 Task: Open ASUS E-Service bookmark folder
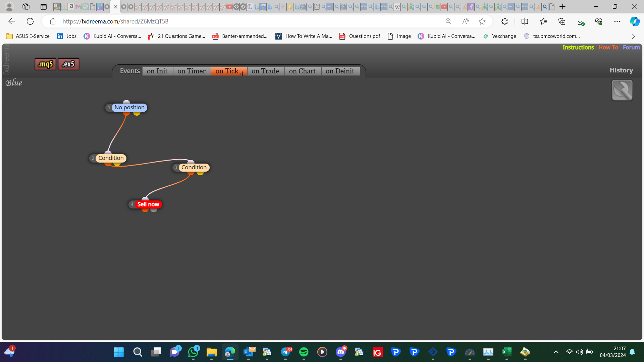point(28,36)
